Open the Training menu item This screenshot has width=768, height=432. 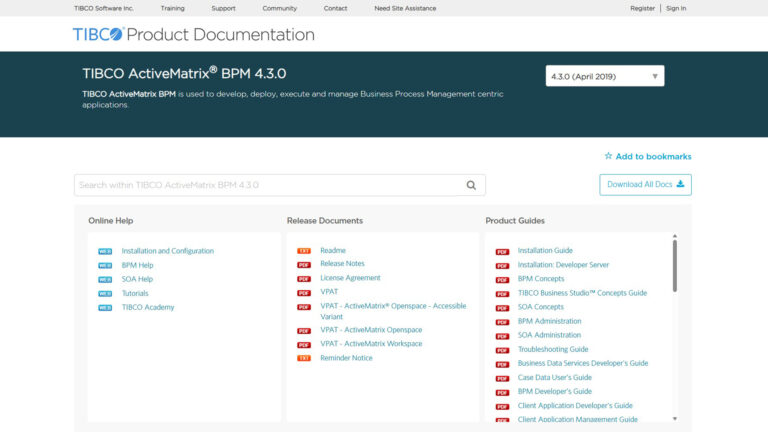[172, 8]
